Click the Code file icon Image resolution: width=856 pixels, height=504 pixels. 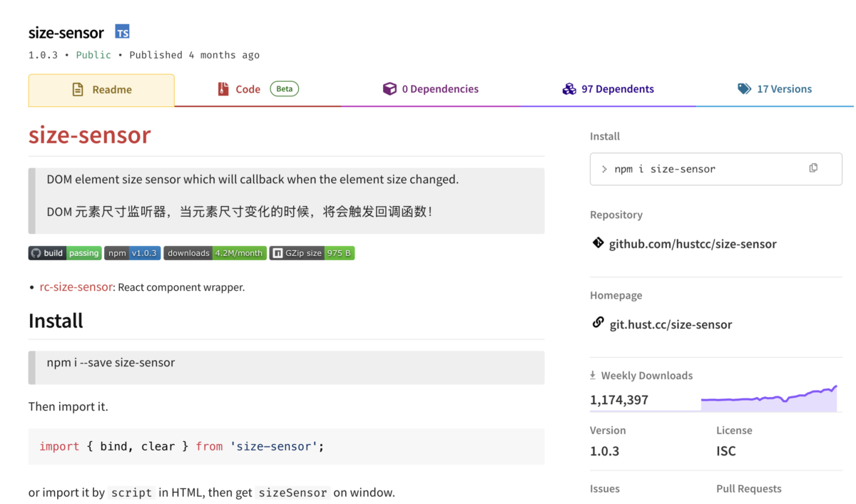tap(223, 89)
